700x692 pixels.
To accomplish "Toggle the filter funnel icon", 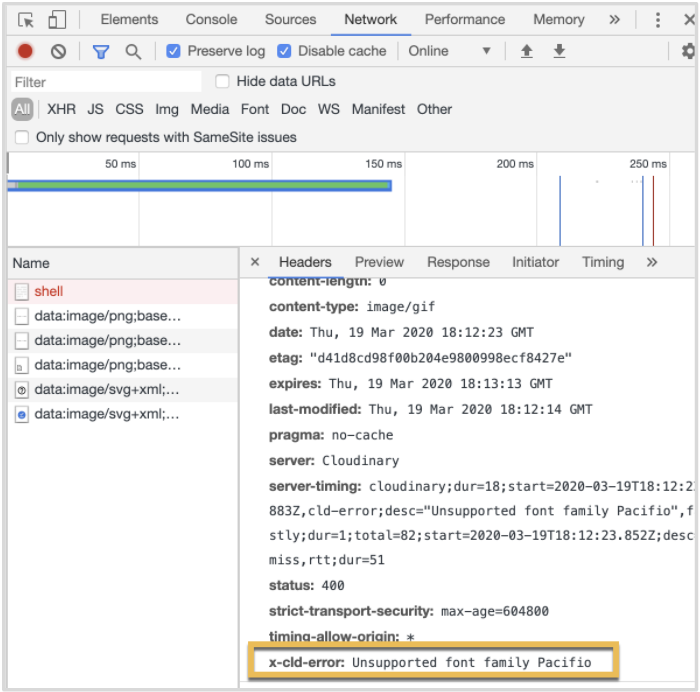I will pos(101,52).
